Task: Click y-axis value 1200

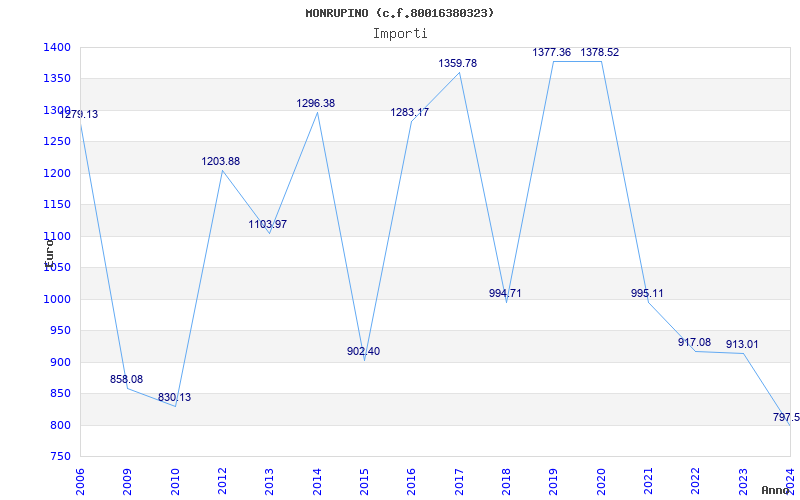Action: [57, 173]
